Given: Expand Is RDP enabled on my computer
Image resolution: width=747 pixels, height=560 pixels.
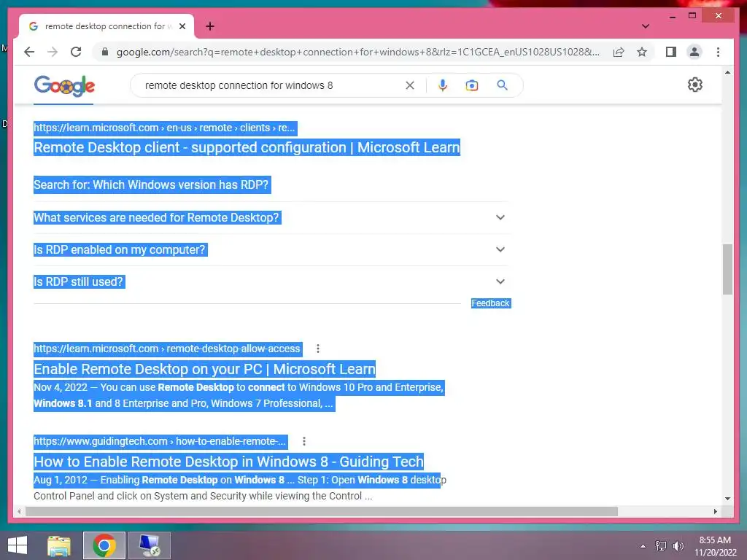Looking at the screenshot, I should pyautogui.click(x=271, y=249).
